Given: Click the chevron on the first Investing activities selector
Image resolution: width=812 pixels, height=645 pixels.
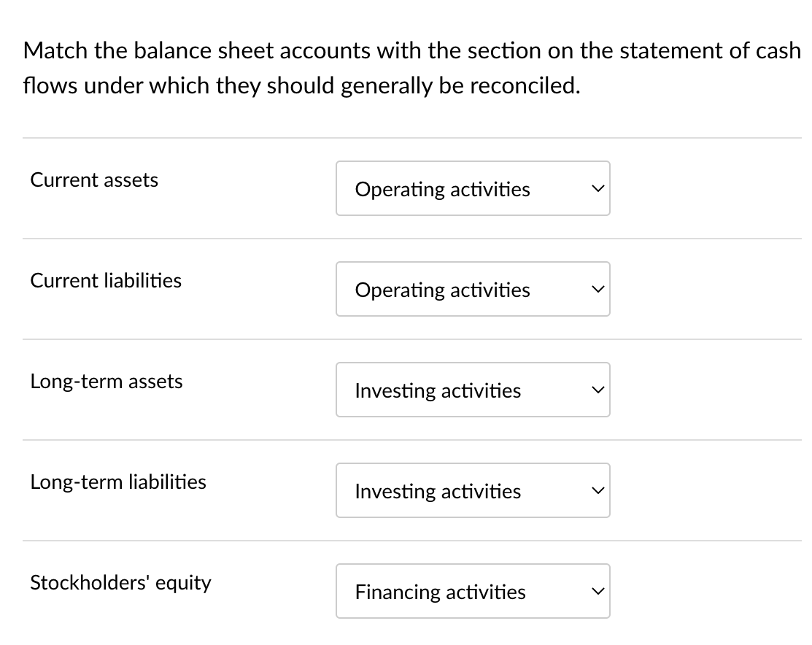Looking at the screenshot, I should coord(597,390).
